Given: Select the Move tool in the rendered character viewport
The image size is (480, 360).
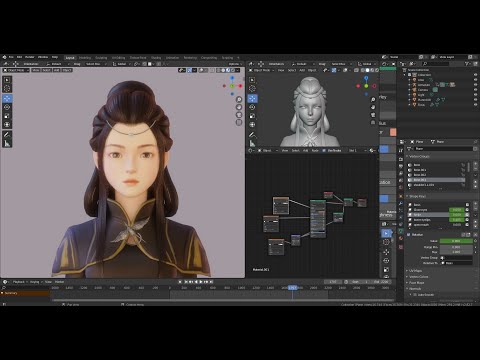Looking at the screenshot, I should point(7,98).
